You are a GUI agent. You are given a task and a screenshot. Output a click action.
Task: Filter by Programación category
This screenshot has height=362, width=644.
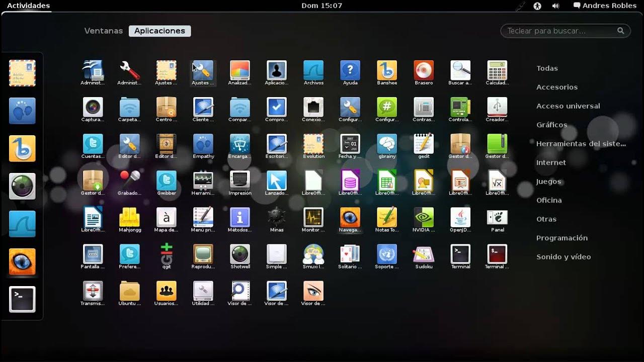tap(562, 238)
